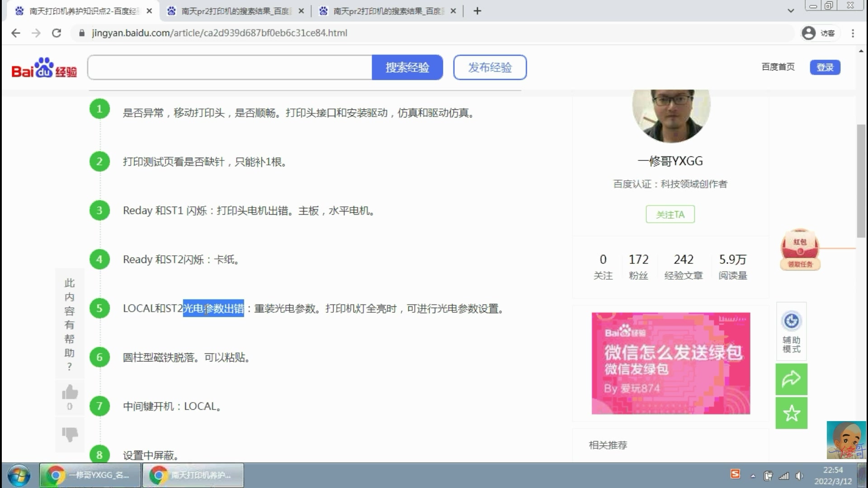Click the 关注TA follow button
The height and width of the screenshot is (488, 868).
(670, 214)
